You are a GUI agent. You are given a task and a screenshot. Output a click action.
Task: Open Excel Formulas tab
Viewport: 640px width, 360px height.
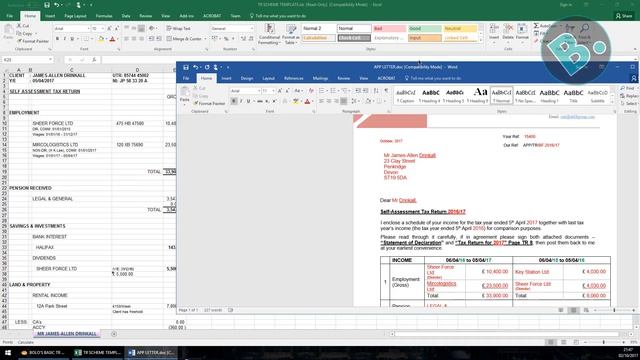click(104, 16)
